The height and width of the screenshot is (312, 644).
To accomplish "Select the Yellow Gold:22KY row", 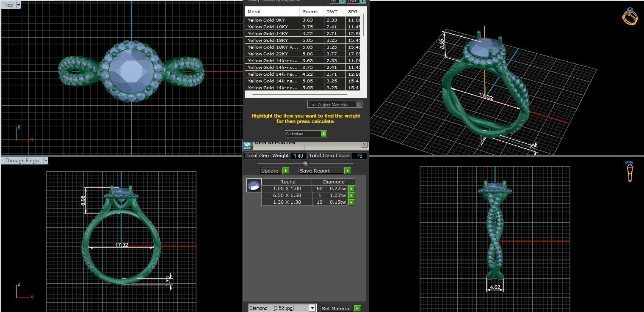I will (303, 54).
